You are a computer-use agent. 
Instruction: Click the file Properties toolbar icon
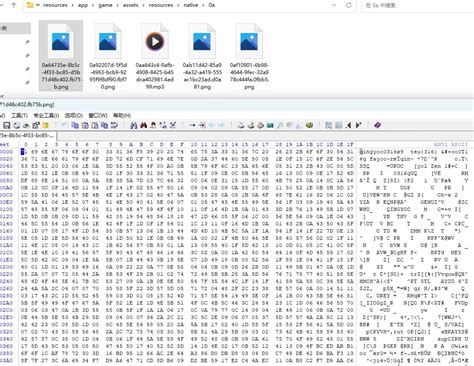pyautogui.click(x=36, y=125)
